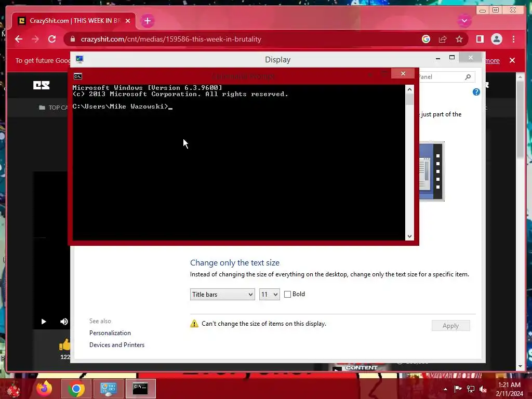The height and width of the screenshot is (399, 532).
Task: Close the Chrome tab
Action: (128, 21)
